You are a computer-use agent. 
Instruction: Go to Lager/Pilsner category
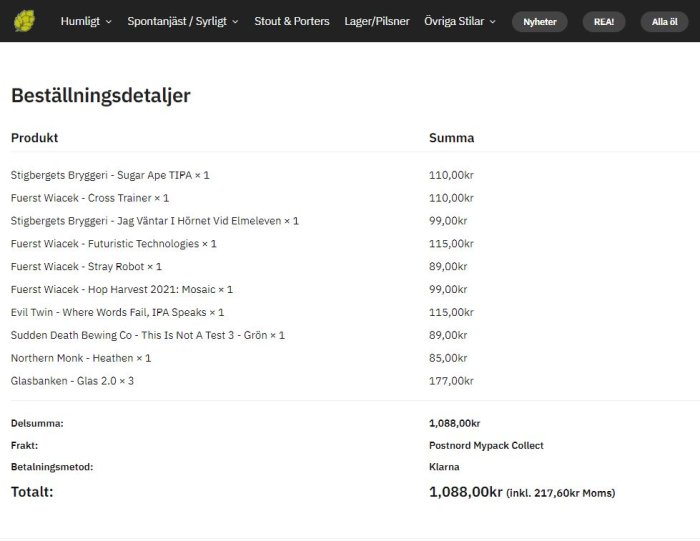pos(377,21)
